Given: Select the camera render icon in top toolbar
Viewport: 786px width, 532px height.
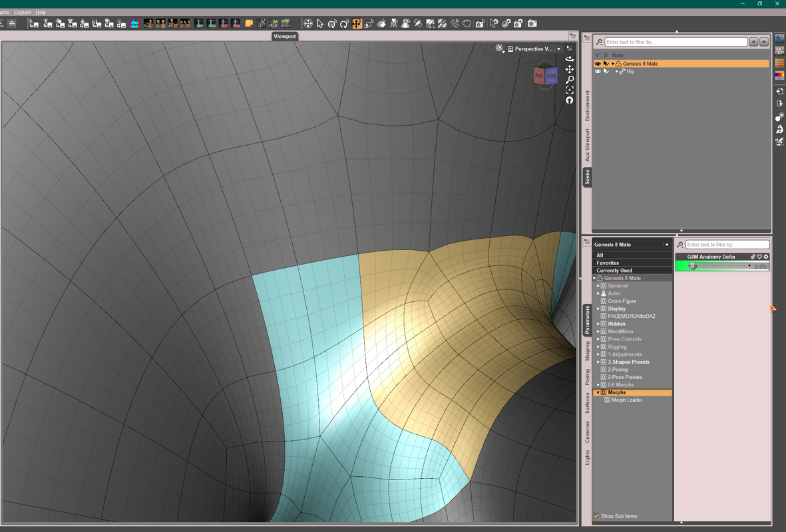Looking at the screenshot, I should pyautogui.click(x=532, y=23).
